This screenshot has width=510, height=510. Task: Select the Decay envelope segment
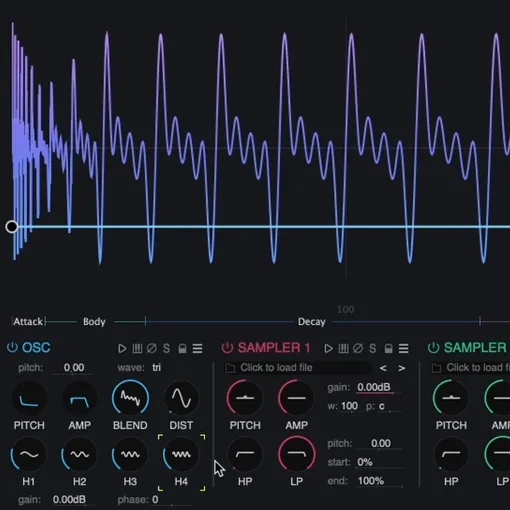point(311,322)
